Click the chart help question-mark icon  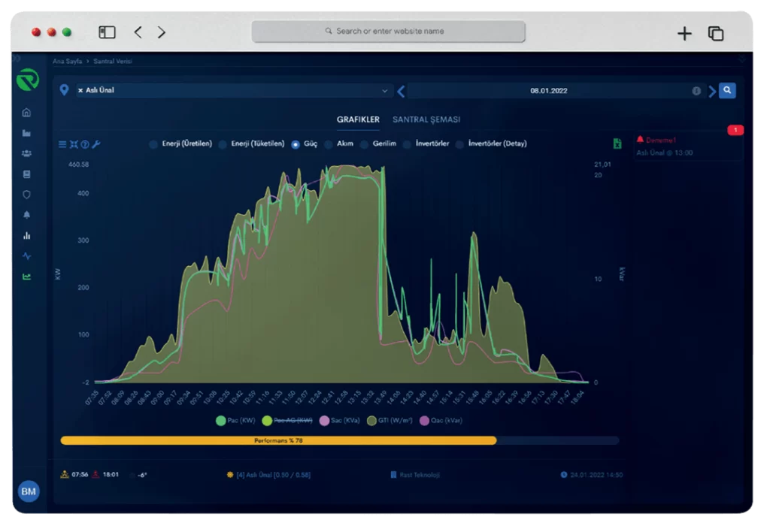pyautogui.click(x=85, y=144)
